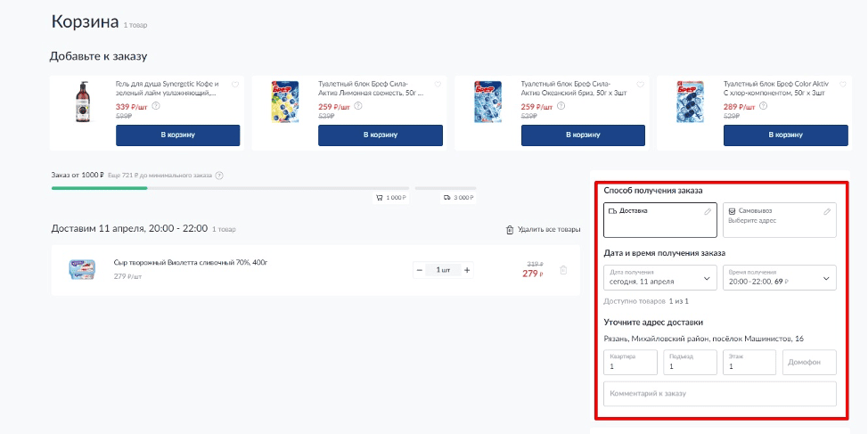Viewport: 868px width, 434px height.
Task: Remove cheese item with trash icon
Action: pyautogui.click(x=563, y=270)
